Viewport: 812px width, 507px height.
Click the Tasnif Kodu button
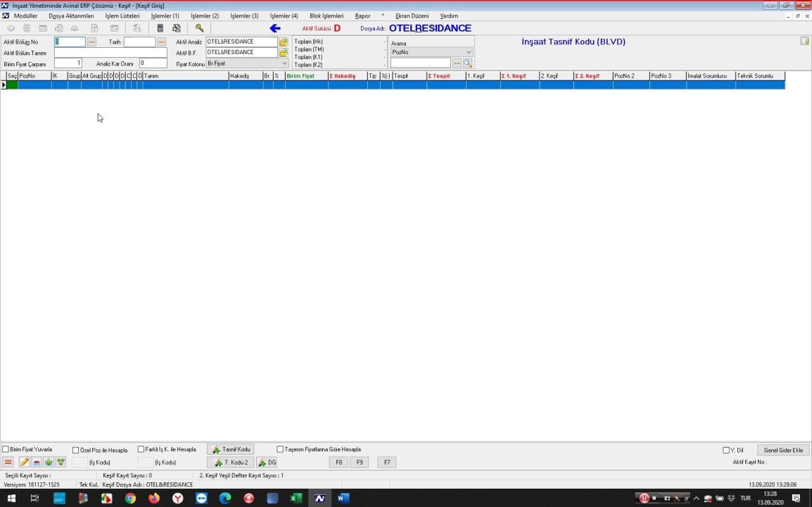231,449
